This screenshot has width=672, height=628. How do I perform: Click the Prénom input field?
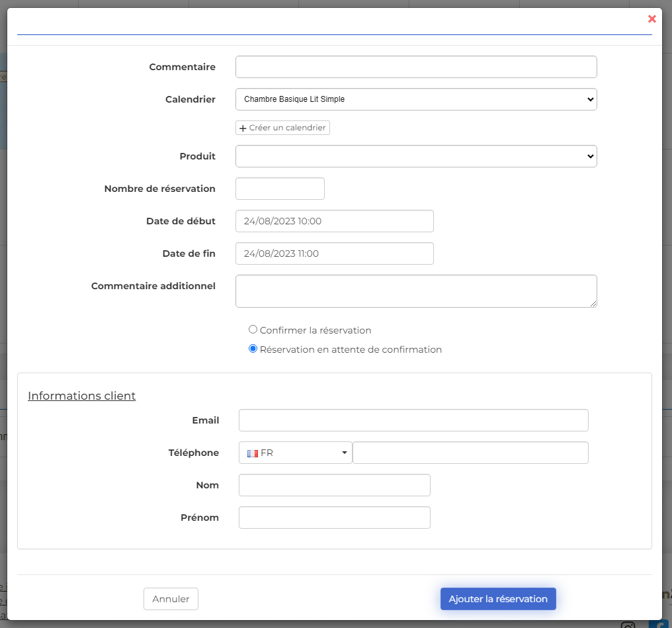click(334, 517)
